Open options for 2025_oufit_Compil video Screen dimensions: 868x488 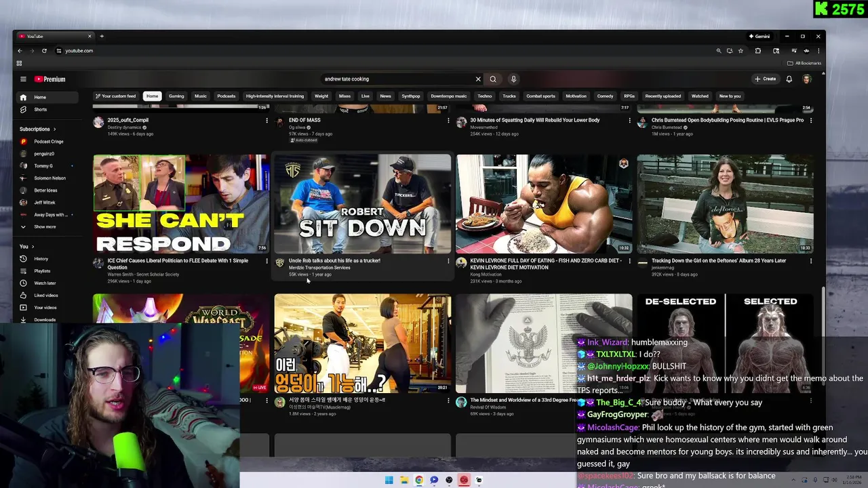(267, 121)
